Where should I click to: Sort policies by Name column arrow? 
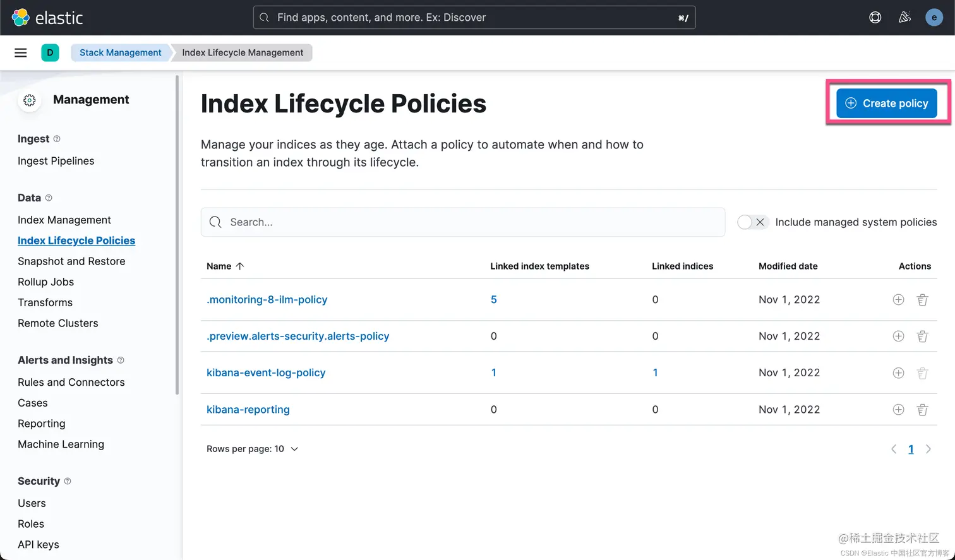[240, 266]
